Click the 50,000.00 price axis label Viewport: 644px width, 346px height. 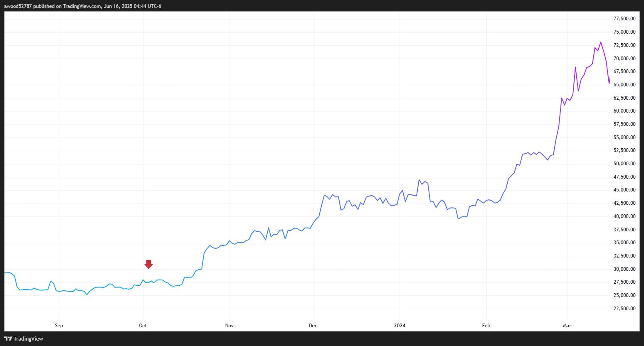pos(624,164)
